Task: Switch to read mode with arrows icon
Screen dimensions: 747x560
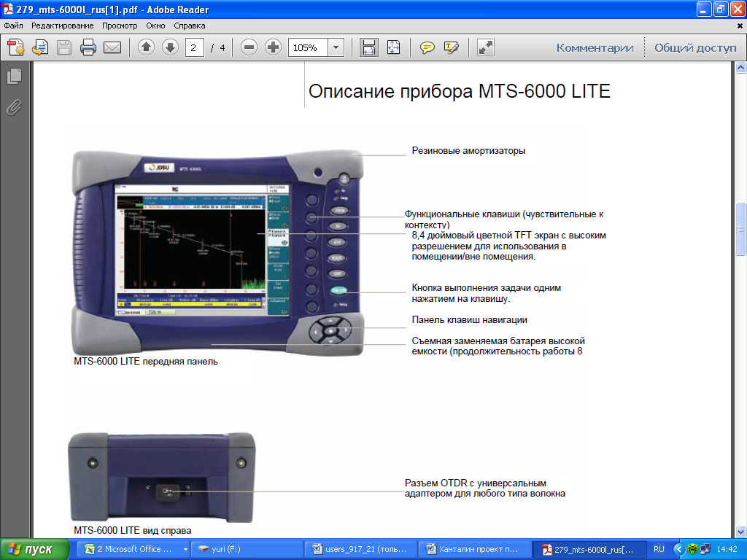Action: [x=485, y=47]
